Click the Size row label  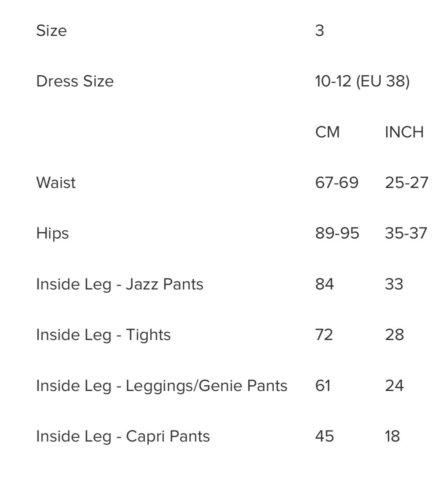pos(51,31)
